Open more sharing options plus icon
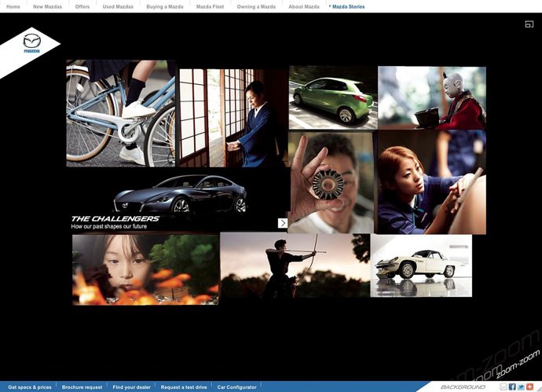The height and width of the screenshot is (392, 542). [x=529, y=387]
